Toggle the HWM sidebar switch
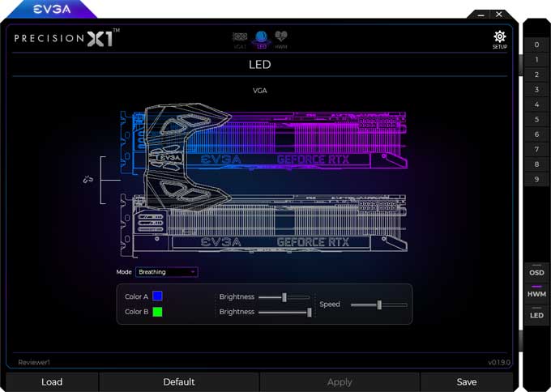This screenshot has height=392, width=551. pos(536,293)
